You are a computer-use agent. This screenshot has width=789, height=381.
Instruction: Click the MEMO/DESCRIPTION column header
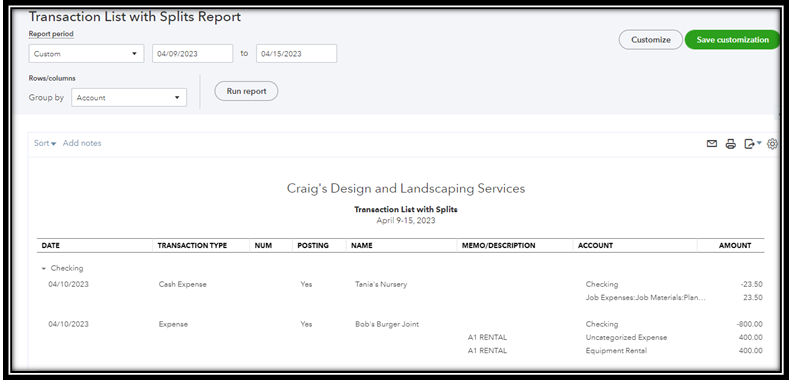[x=499, y=246]
